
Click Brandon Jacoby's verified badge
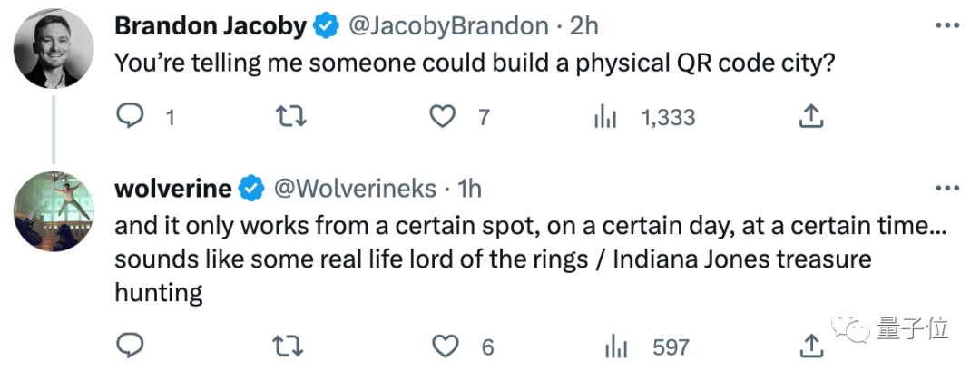[325, 26]
